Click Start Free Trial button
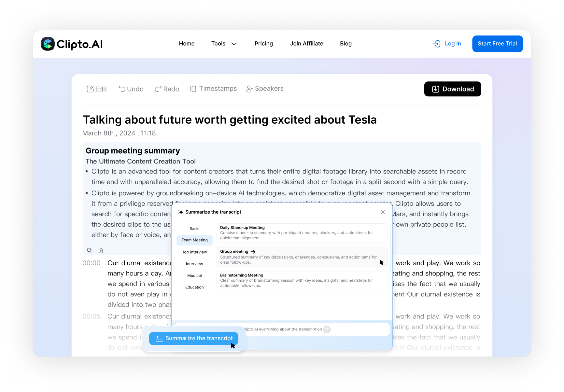Image resolution: width=564 pixels, height=392 pixels. pos(497,44)
